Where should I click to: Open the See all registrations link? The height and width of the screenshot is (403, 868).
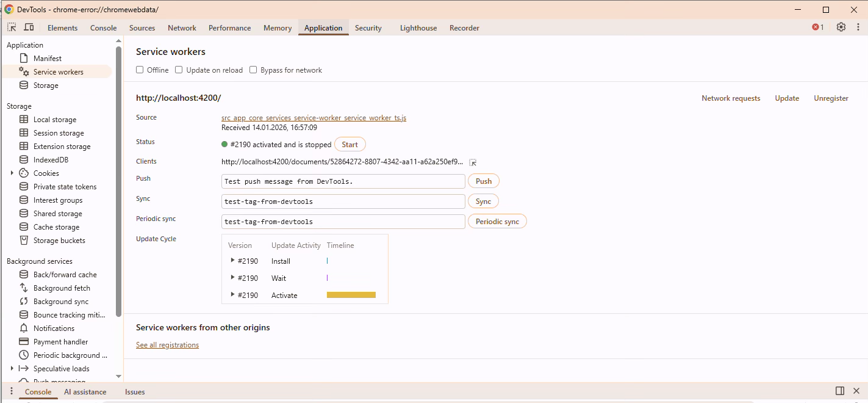click(x=167, y=345)
